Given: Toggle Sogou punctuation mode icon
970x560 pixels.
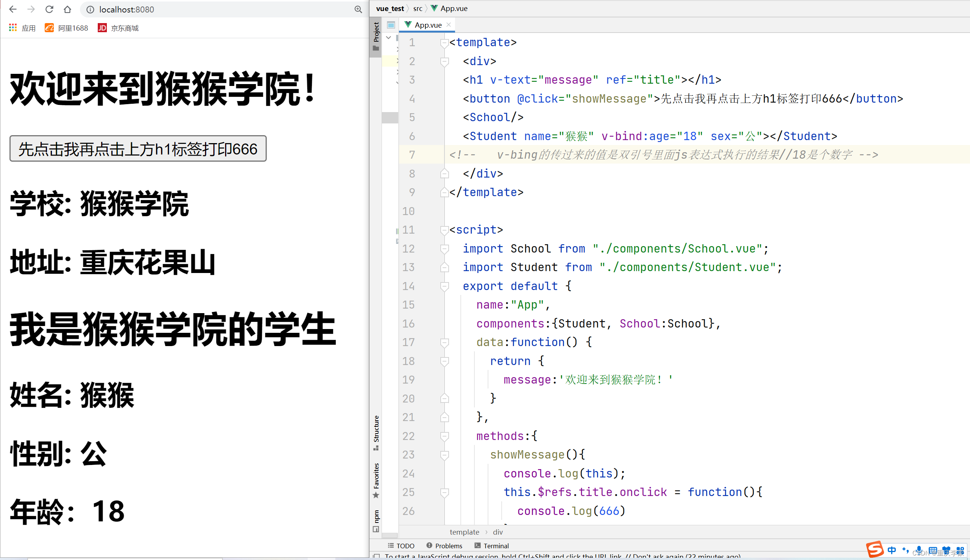Looking at the screenshot, I should [x=905, y=550].
